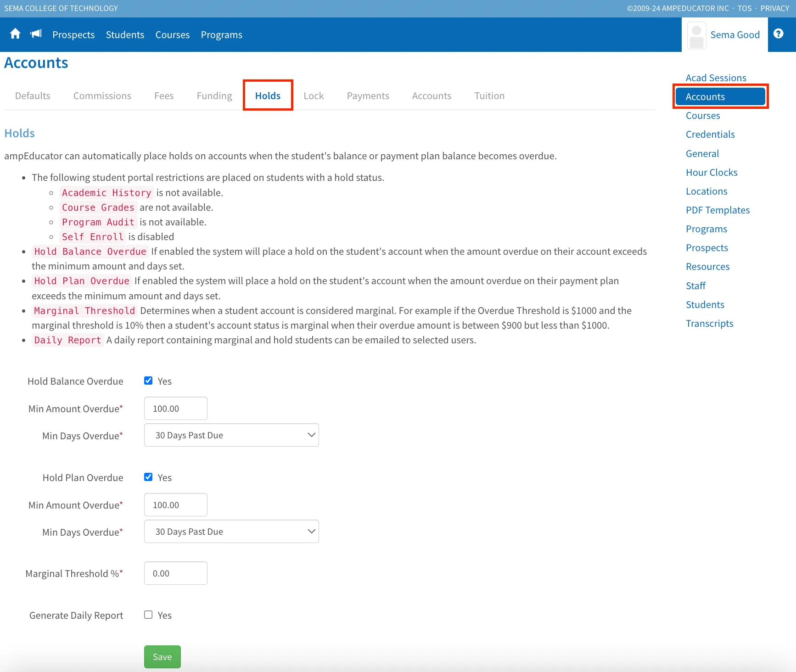This screenshot has width=796, height=672.
Task: Open Credentials in the sidebar
Action: click(710, 134)
